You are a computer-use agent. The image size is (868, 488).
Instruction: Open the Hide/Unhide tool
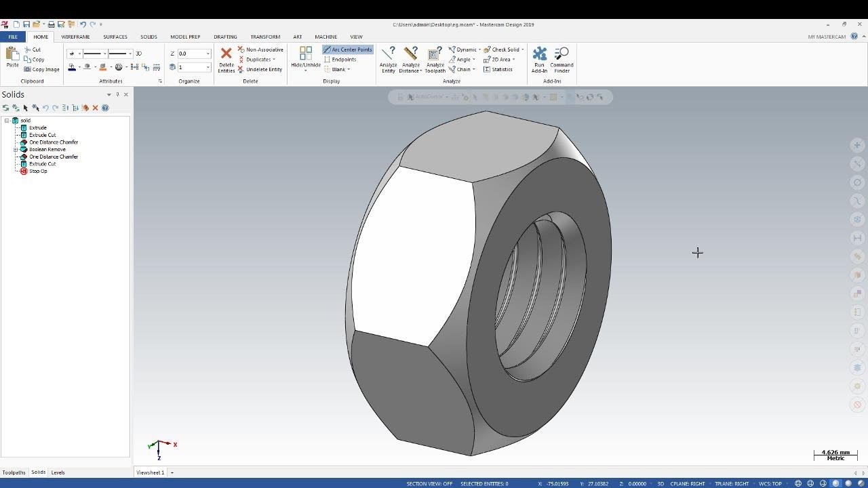[x=306, y=57]
